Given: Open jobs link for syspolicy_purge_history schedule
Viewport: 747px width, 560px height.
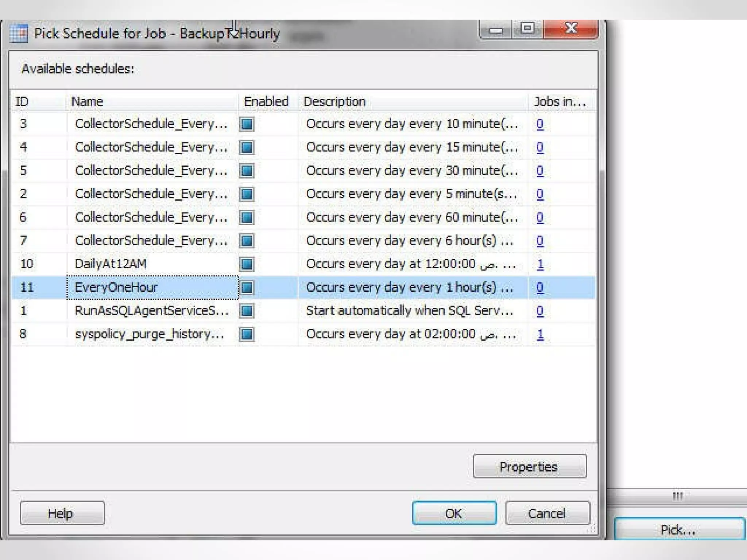Looking at the screenshot, I should [540, 334].
